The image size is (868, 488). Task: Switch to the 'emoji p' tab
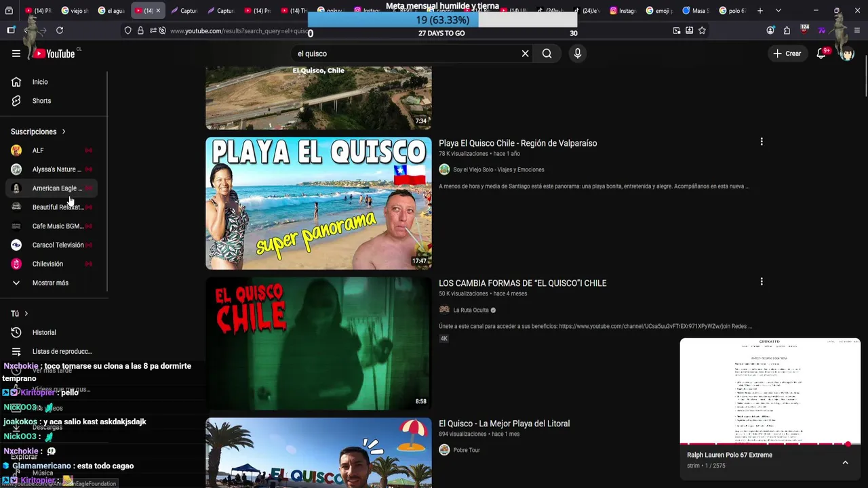(x=659, y=11)
